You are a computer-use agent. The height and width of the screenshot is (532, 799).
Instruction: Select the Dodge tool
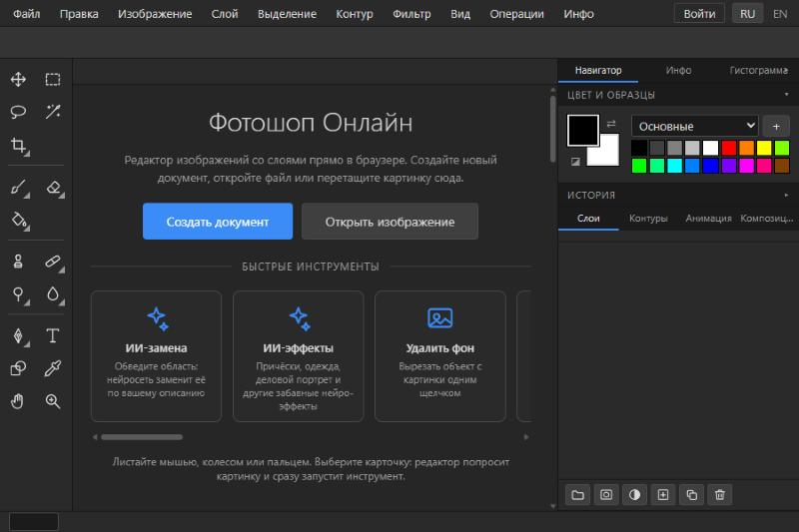[19, 294]
